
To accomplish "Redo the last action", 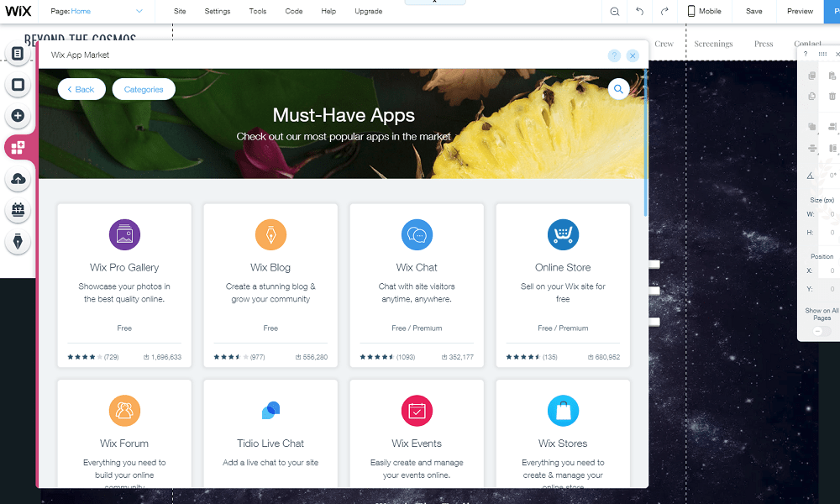I will pyautogui.click(x=664, y=11).
